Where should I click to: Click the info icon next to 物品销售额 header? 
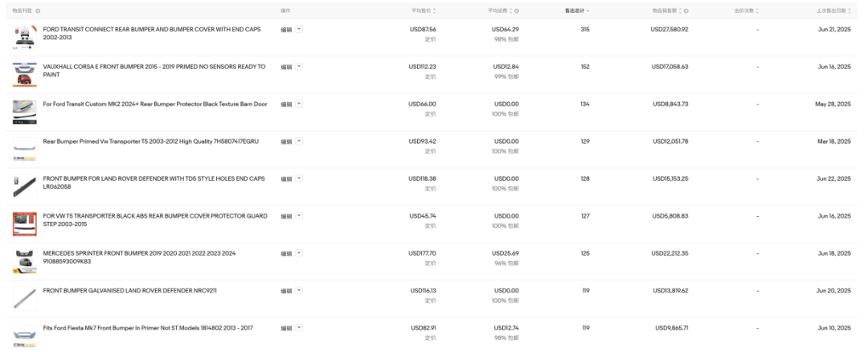686,10
